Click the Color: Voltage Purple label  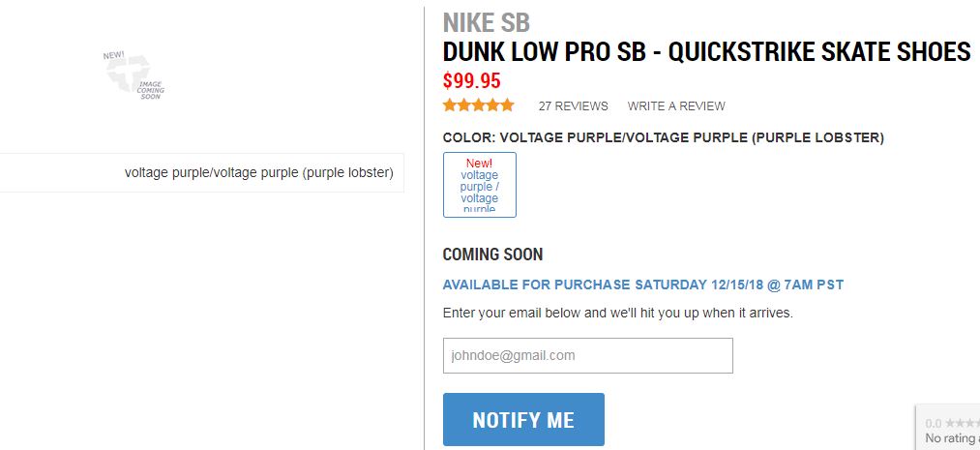coord(663,137)
